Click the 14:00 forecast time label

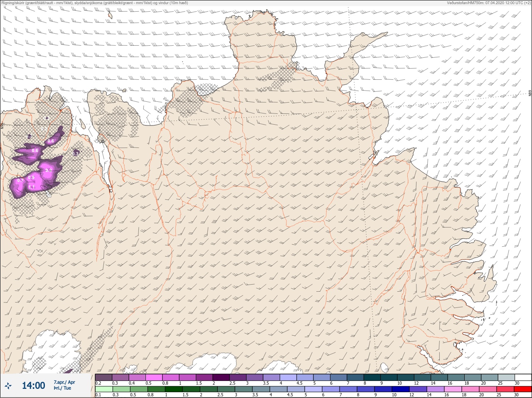coord(33,386)
